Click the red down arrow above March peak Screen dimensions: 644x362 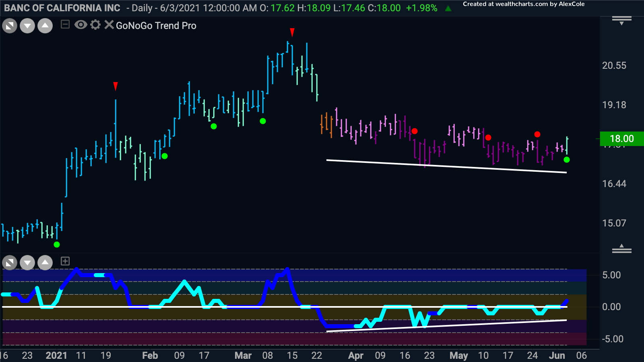(x=292, y=32)
